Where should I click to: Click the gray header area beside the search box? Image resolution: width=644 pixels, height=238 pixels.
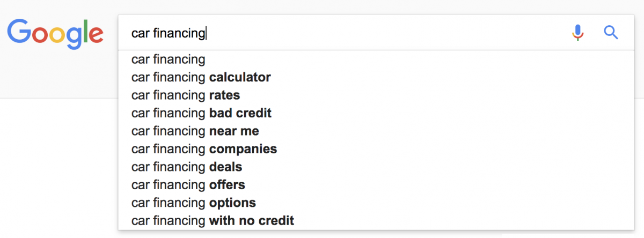(59, 75)
